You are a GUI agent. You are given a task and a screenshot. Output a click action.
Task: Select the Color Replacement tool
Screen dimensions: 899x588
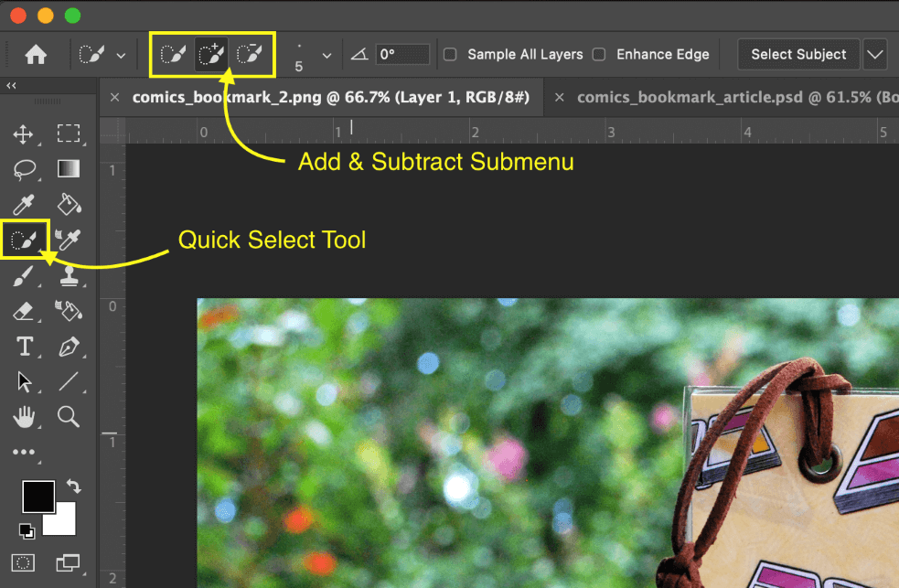[69, 240]
